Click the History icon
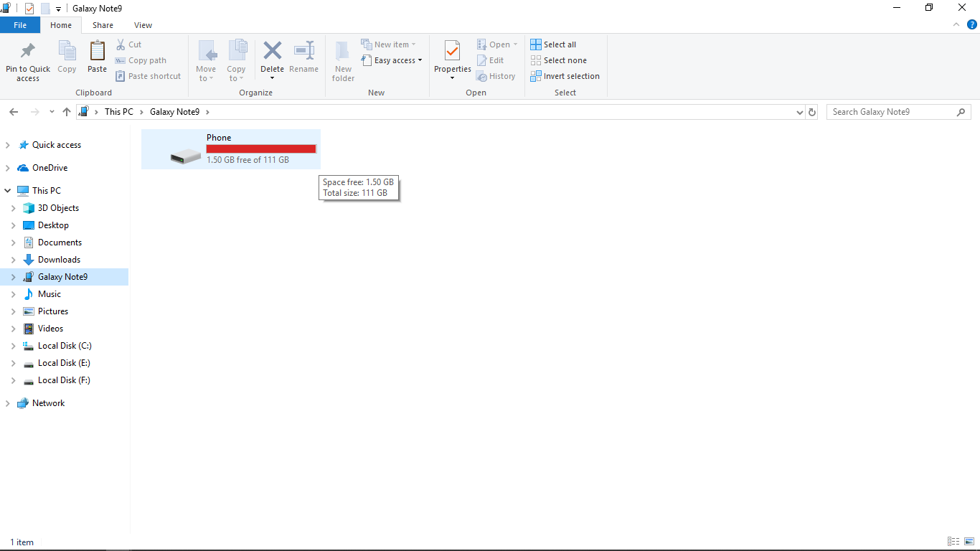This screenshot has width=980, height=551. coord(482,76)
